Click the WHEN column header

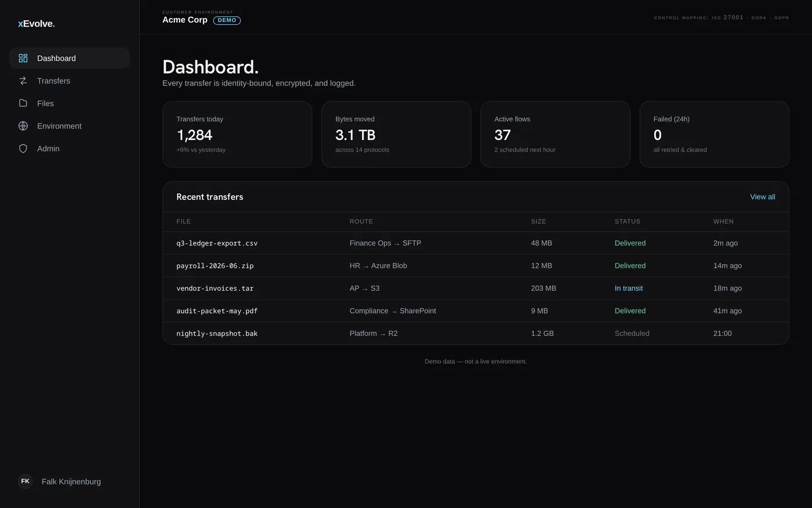[723, 221]
